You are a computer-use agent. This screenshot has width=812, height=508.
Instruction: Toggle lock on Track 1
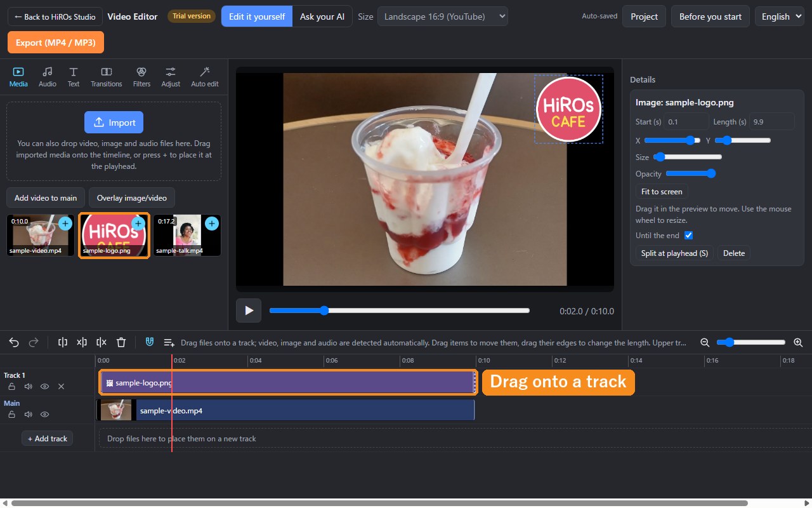tap(11, 386)
